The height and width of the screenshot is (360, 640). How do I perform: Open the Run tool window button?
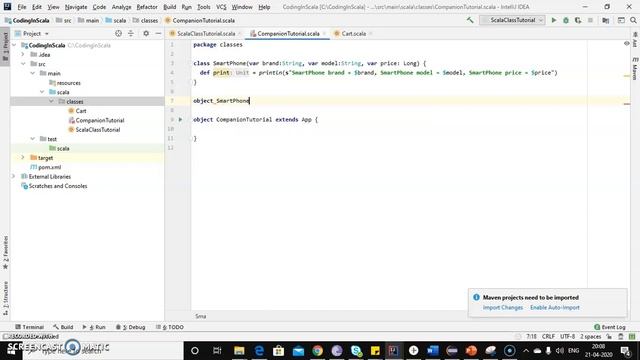pyautogui.click(x=94, y=327)
